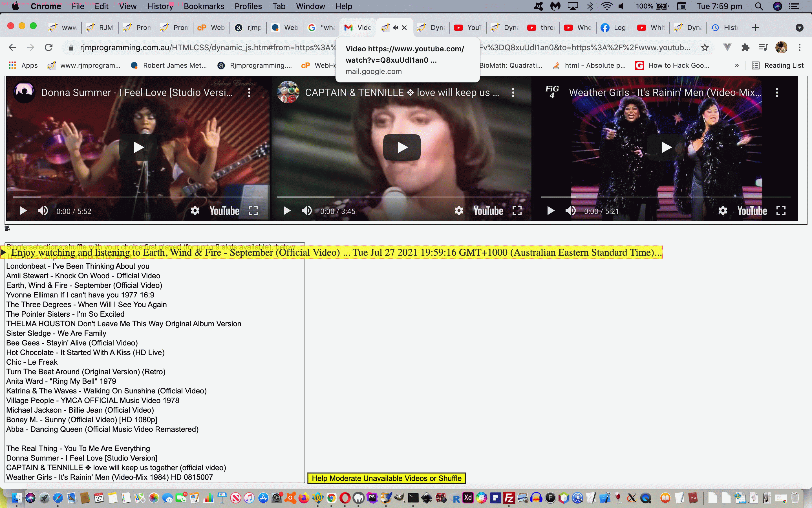
Task: Open YouTube logo link on Captain & Tennille player
Action: tap(488, 211)
